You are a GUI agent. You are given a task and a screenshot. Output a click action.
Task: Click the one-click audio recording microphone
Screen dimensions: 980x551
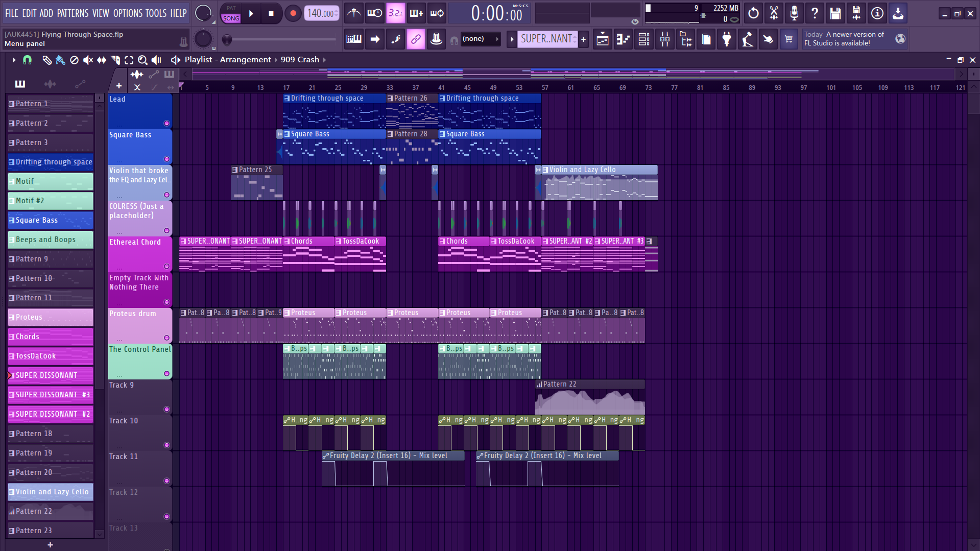(794, 13)
